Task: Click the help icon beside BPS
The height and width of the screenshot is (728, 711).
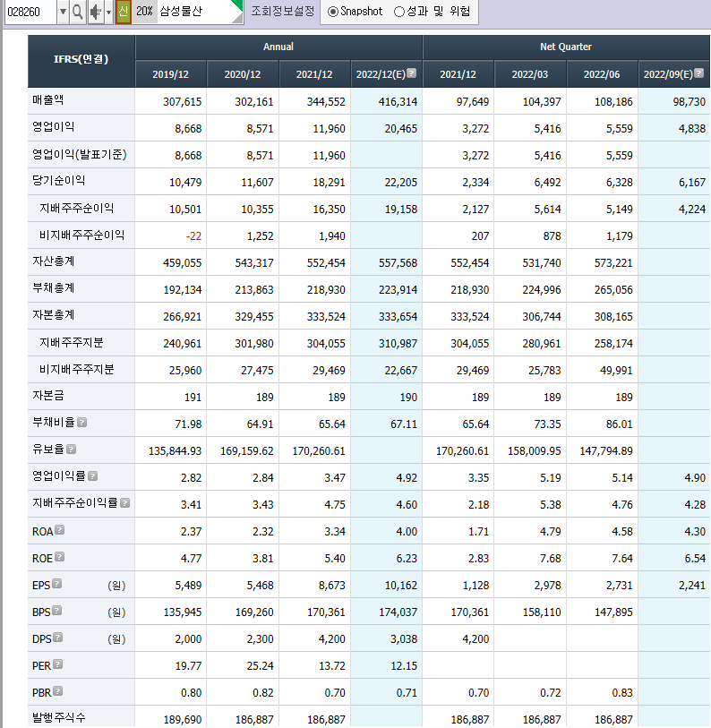Action: click(x=57, y=611)
